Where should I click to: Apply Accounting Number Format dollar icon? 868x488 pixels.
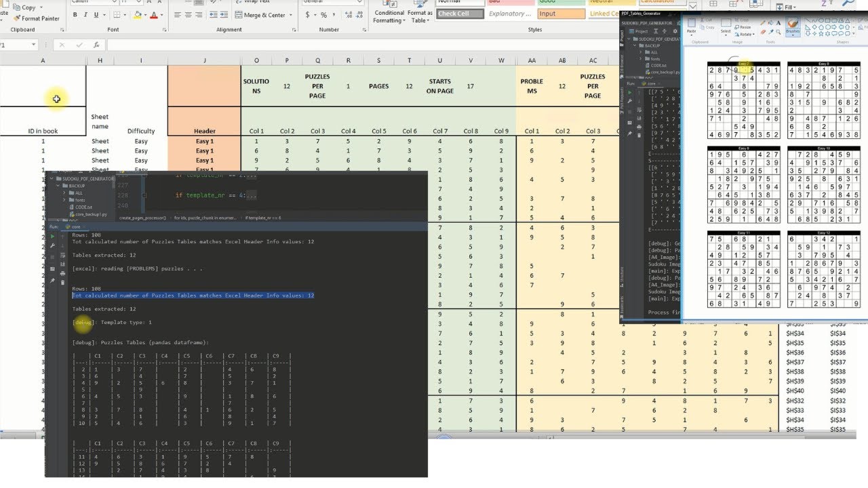point(307,15)
